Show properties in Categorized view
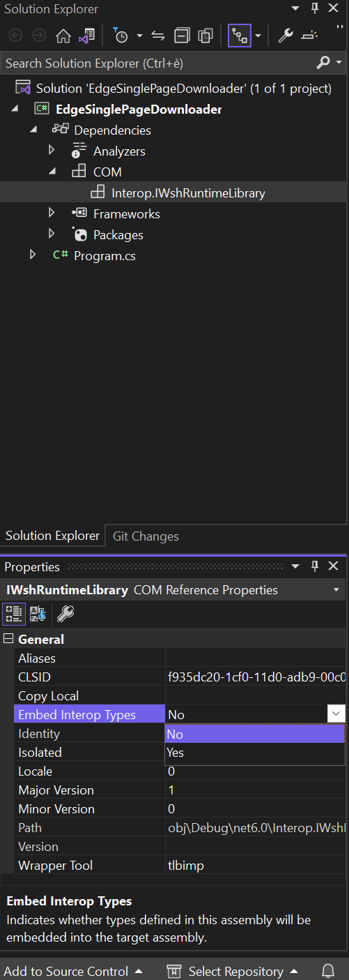Image resolution: width=349 pixels, height=980 pixels. (14, 614)
